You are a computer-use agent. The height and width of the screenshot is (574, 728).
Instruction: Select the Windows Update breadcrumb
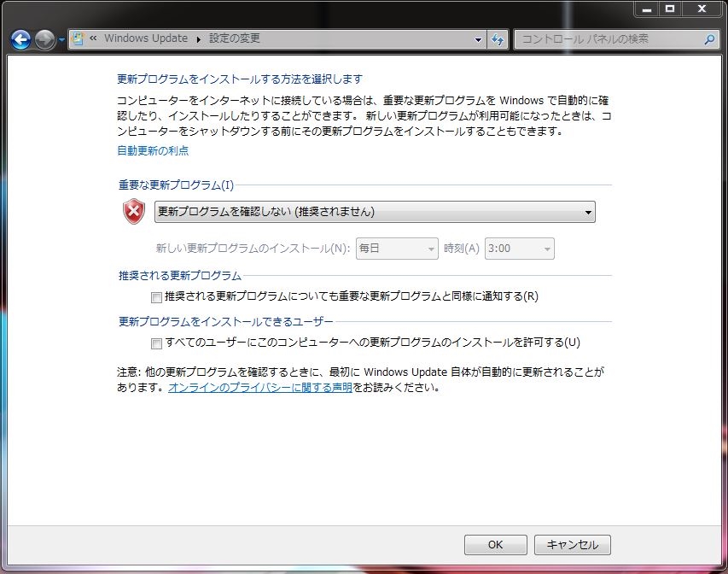[146, 38]
